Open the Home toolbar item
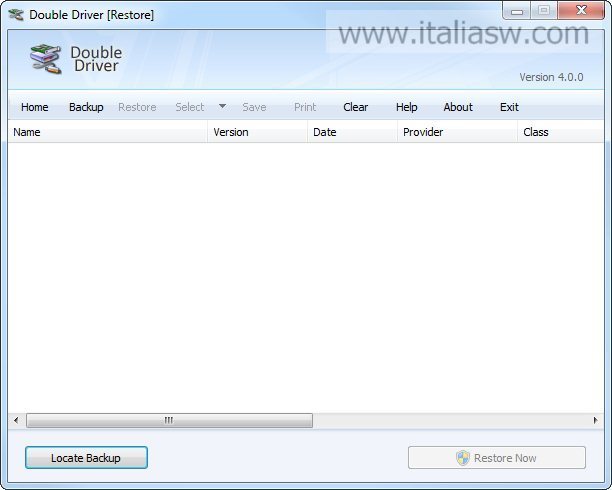The image size is (612, 490). point(35,107)
